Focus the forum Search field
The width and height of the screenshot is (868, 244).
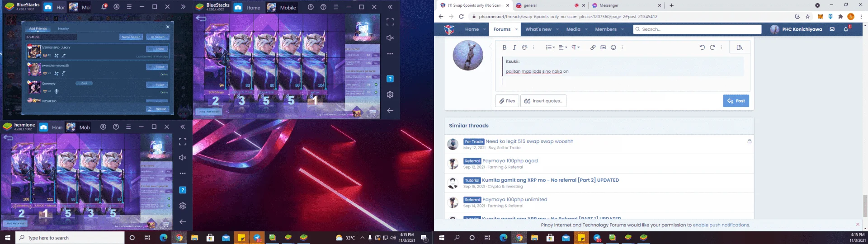click(697, 29)
